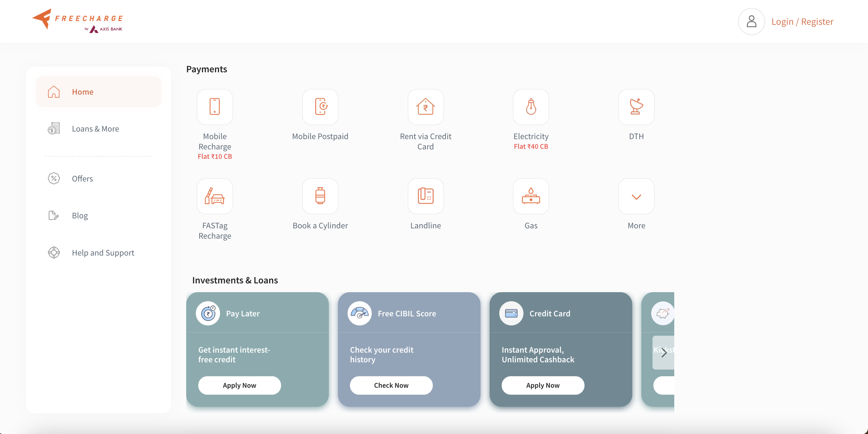Image resolution: width=868 pixels, height=434 pixels.
Task: Click the Free CIBIL Score card title
Action: 407,313
